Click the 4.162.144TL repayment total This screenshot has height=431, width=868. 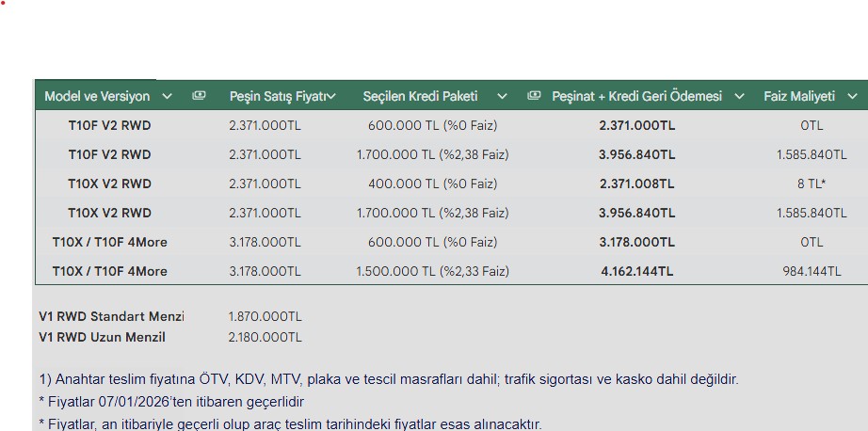636,271
